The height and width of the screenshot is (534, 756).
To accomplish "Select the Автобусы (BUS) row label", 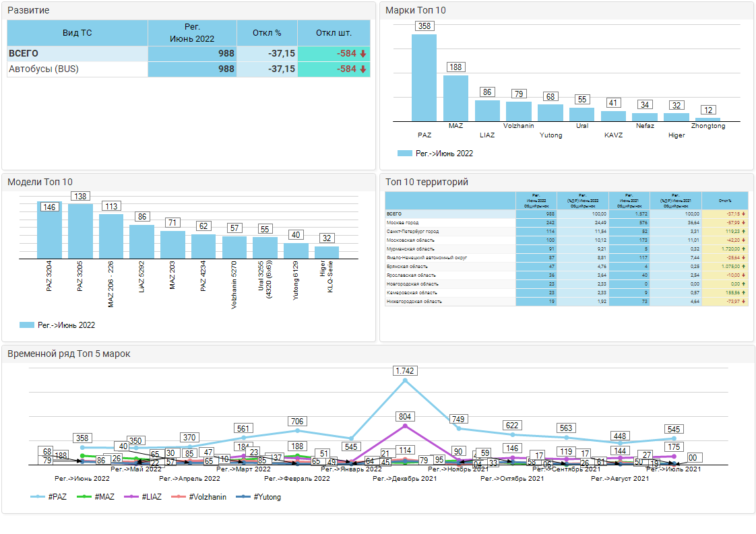I will point(44,69).
